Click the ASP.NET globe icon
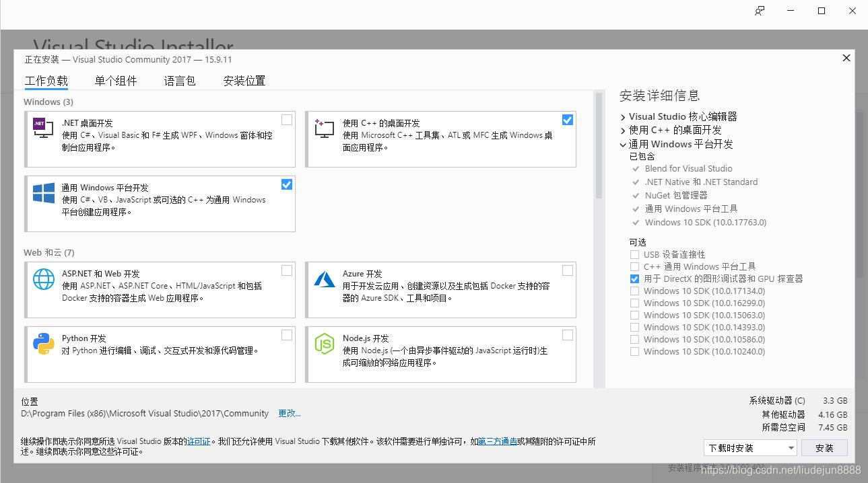The image size is (868, 483). [43, 278]
